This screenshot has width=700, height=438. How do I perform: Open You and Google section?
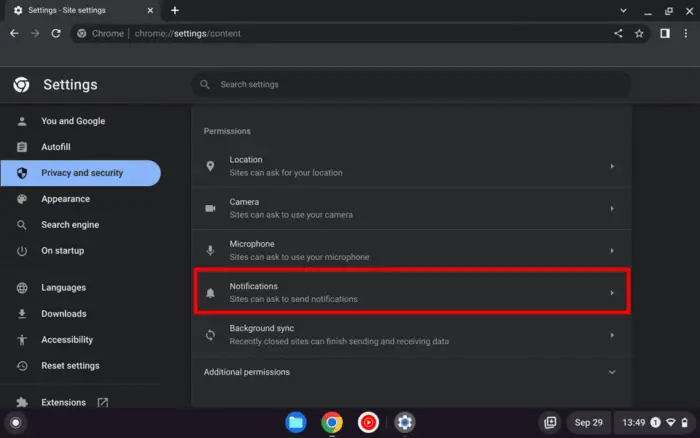(x=80, y=121)
